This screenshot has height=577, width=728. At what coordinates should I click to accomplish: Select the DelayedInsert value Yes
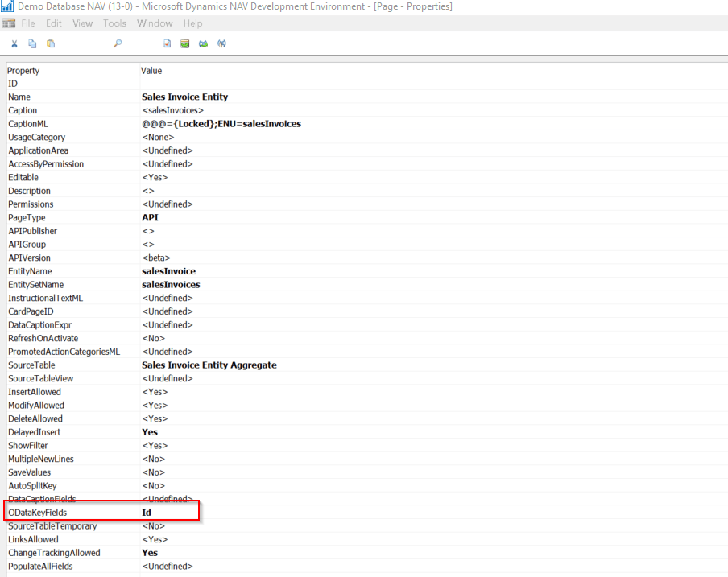[150, 432]
